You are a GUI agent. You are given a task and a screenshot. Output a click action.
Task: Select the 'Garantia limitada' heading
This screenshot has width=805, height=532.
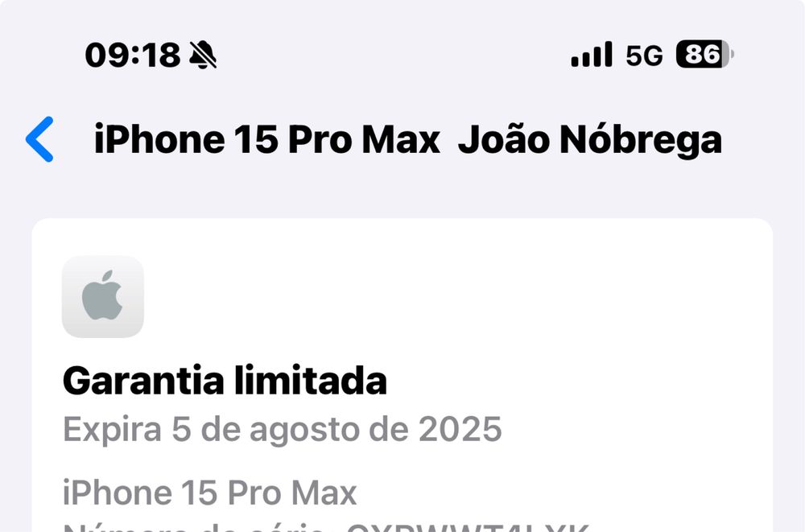click(225, 381)
